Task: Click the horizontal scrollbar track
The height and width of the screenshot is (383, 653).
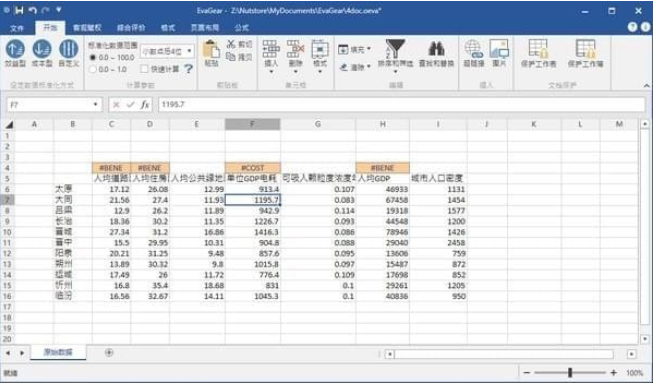Action: (504, 354)
